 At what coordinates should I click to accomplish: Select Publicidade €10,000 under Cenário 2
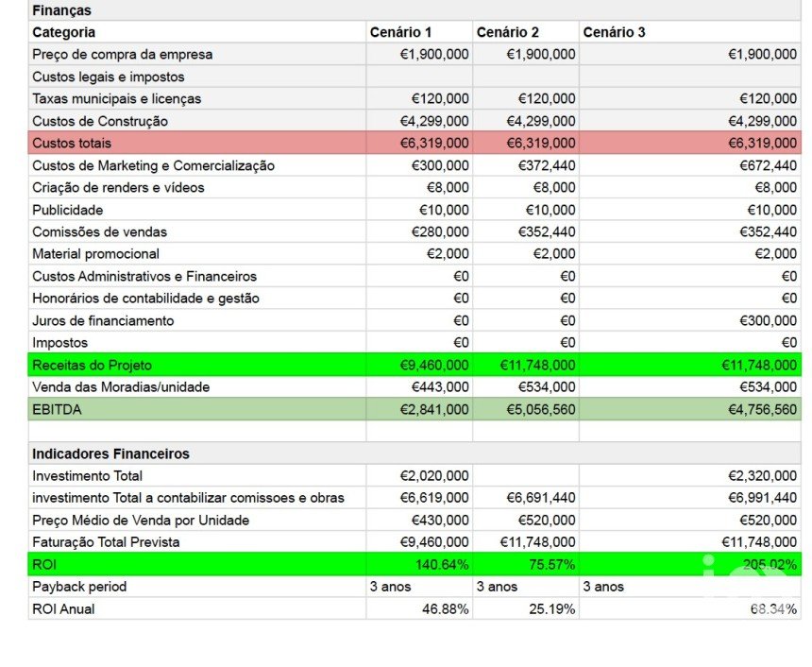[550, 210]
